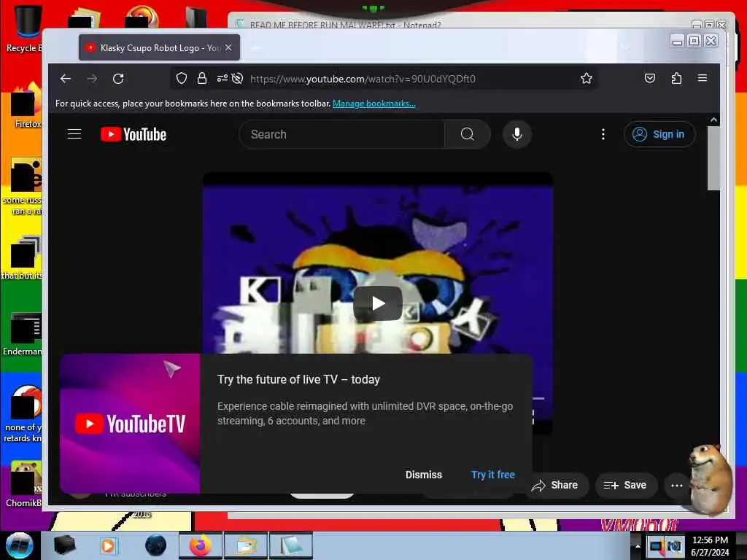The width and height of the screenshot is (747, 560).
Task: Close the Klasky Csupo browser tab
Action: 228,47
